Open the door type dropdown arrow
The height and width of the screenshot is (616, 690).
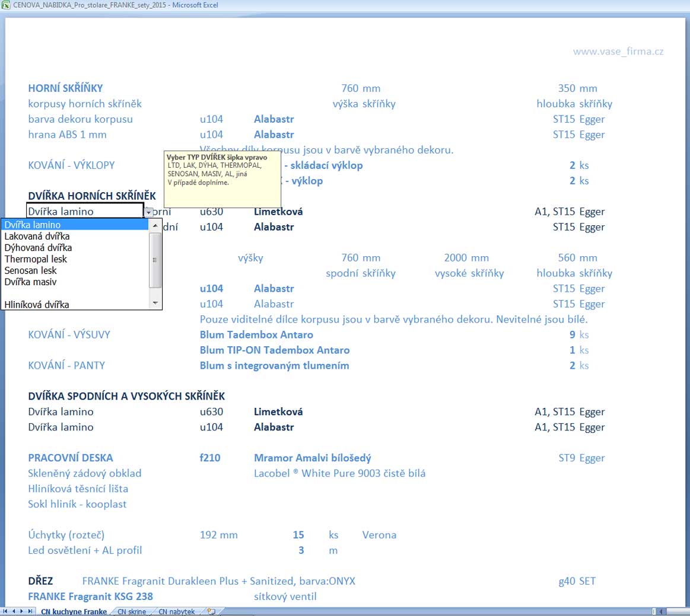[x=149, y=212]
